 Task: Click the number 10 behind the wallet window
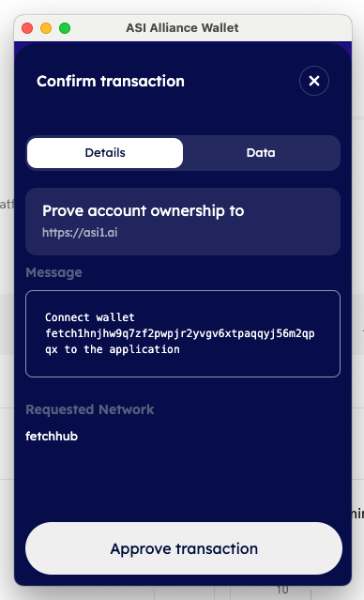282,590
